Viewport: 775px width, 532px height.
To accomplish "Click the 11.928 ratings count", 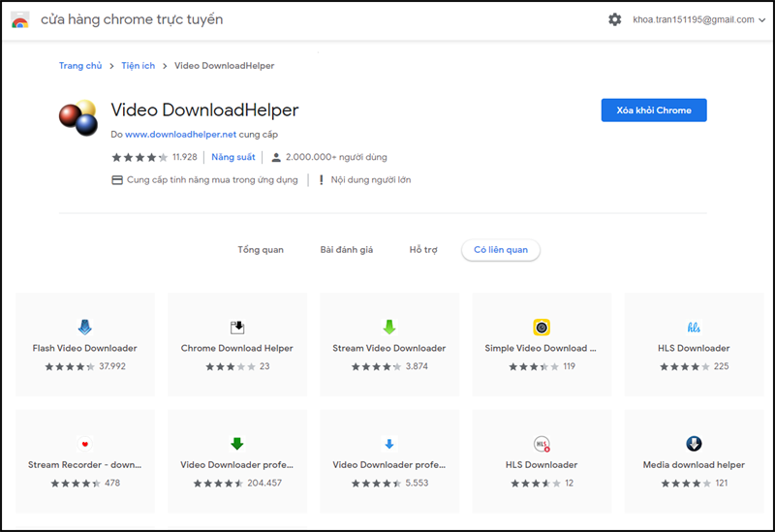I will [x=185, y=157].
